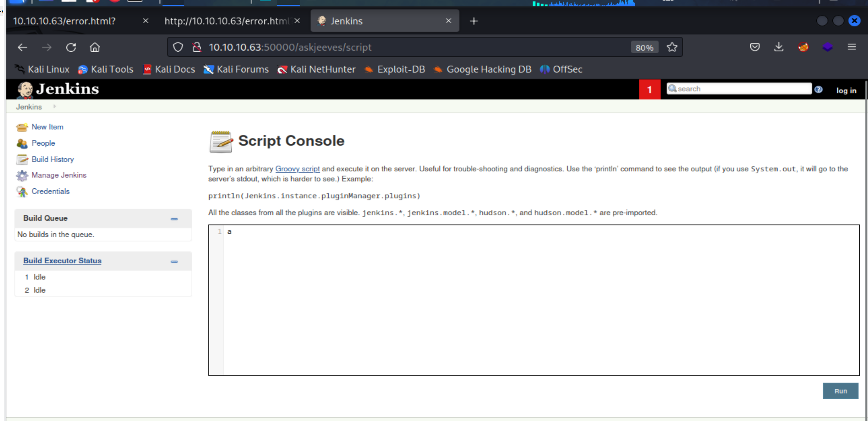Click the insecure connection padlock icon
The width and height of the screenshot is (868, 421).
coord(197,47)
